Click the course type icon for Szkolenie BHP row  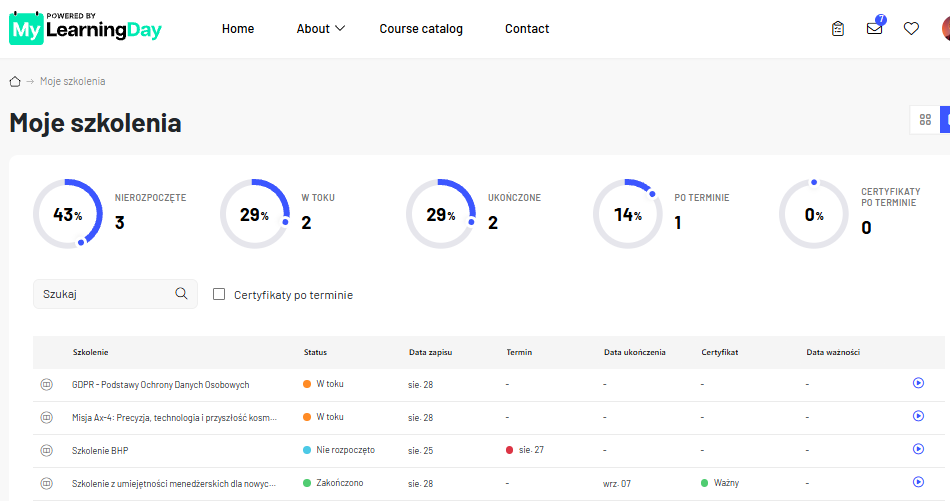point(47,451)
